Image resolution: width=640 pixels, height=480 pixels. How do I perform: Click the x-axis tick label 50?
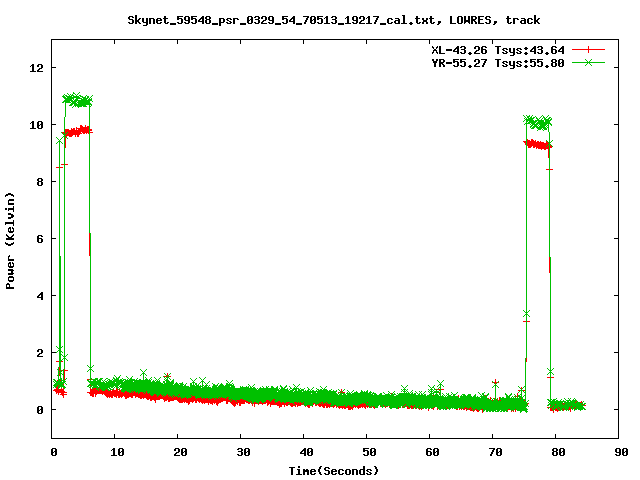pos(369,452)
